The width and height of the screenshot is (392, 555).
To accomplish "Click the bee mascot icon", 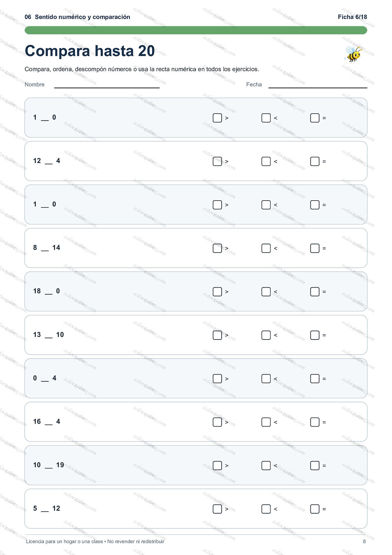I will (x=353, y=54).
